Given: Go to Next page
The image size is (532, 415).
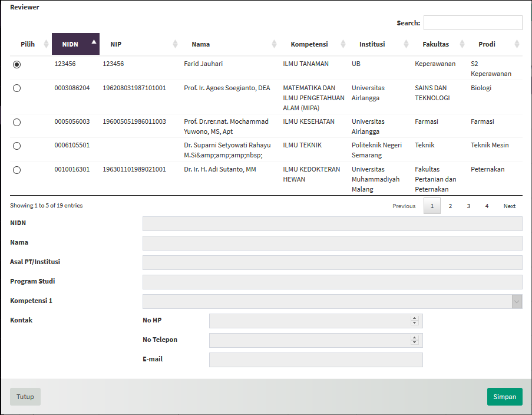Looking at the screenshot, I should click(x=509, y=206).
